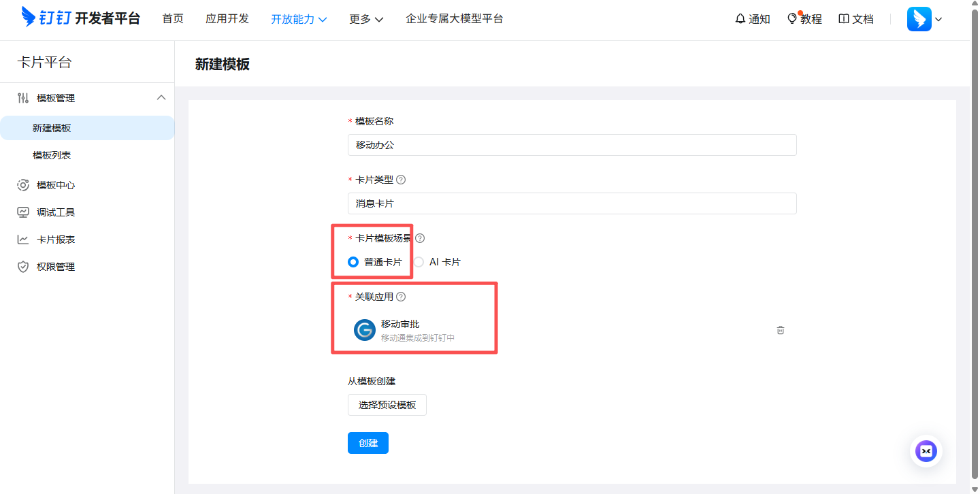Click the help icon beside 卡片模板场景
The image size is (980, 494).
coord(420,238)
